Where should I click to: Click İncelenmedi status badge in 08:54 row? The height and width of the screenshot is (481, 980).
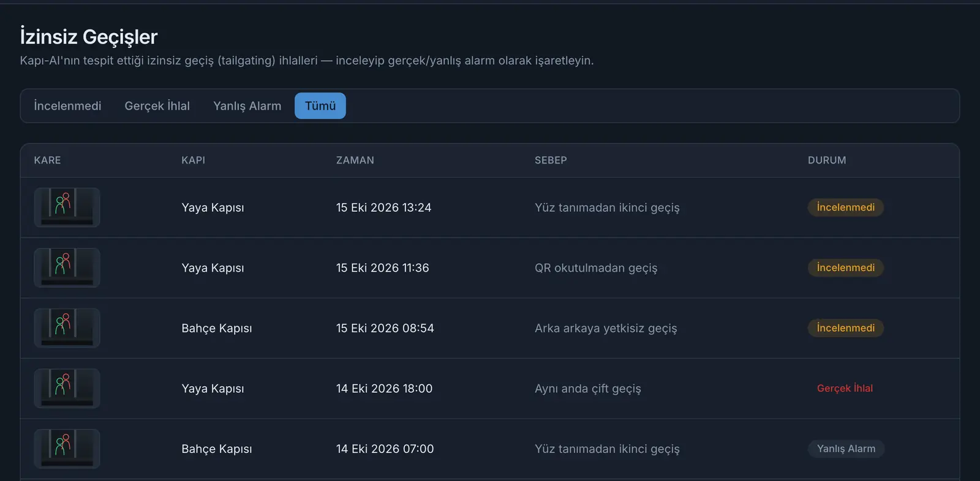(846, 328)
